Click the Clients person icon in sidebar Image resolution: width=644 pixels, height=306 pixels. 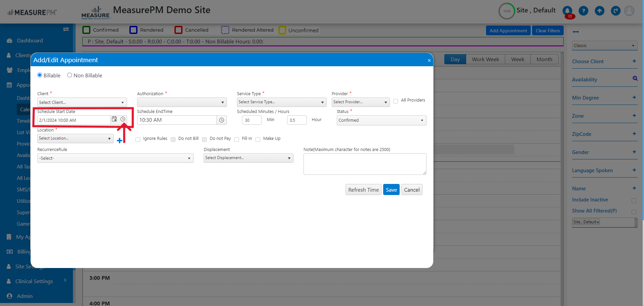[9, 55]
